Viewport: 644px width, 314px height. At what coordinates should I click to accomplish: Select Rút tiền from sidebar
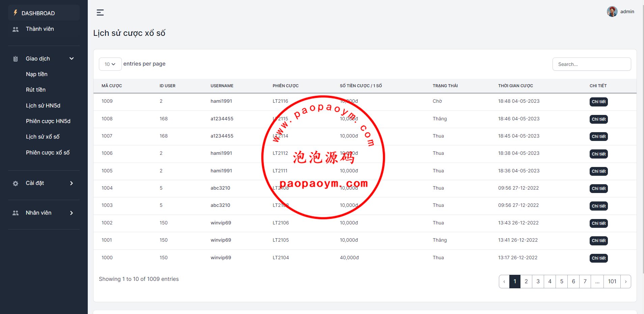pyautogui.click(x=36, y=90)
